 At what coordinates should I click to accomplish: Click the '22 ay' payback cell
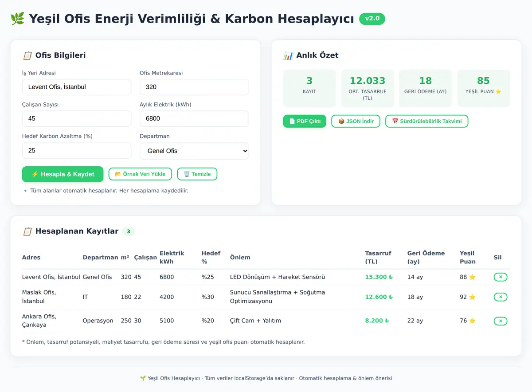pyautogui.click(x=415, y=321)
